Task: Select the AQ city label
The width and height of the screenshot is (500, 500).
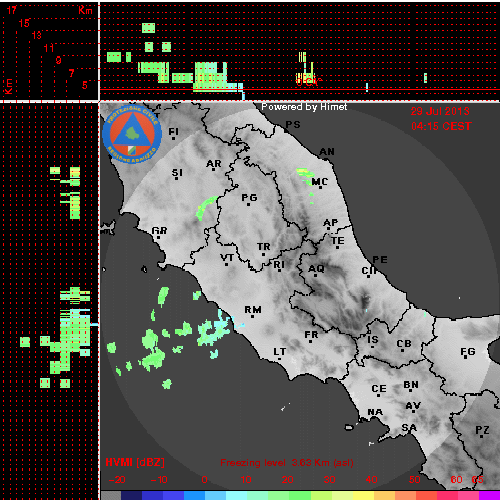Action: pos(316,268)
